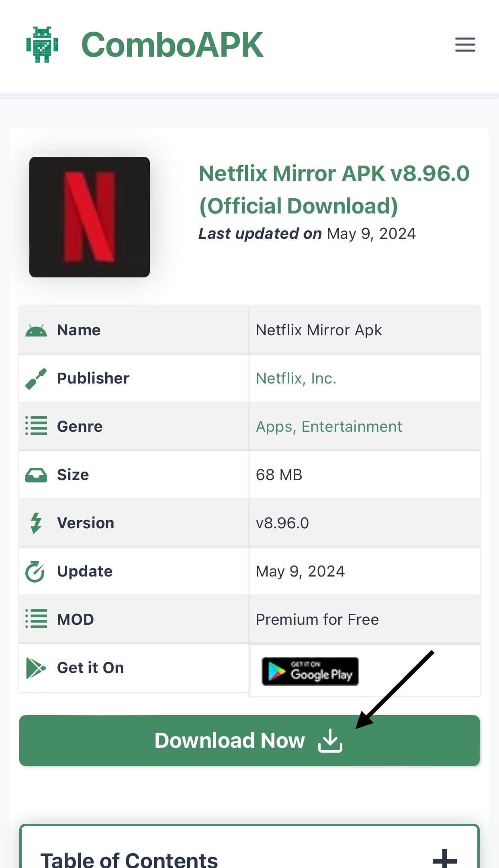
Task: Click the list icon beside MOD
Action: point(36,619)
